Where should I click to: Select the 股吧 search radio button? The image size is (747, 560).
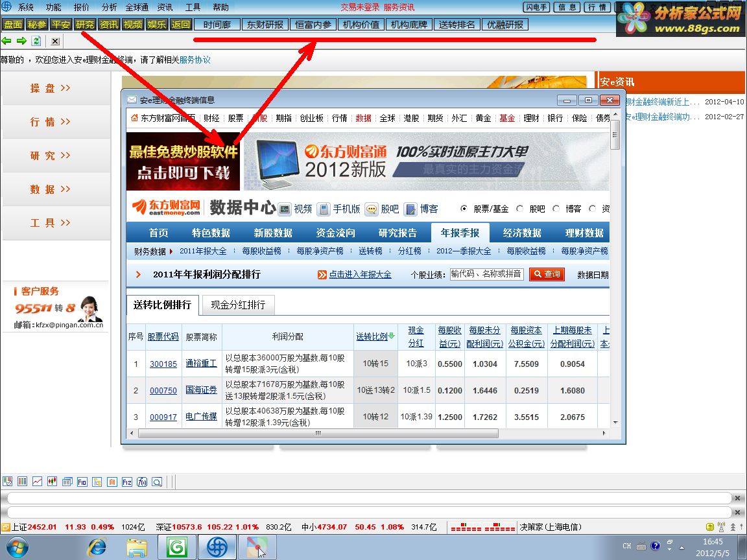(520, 209)
